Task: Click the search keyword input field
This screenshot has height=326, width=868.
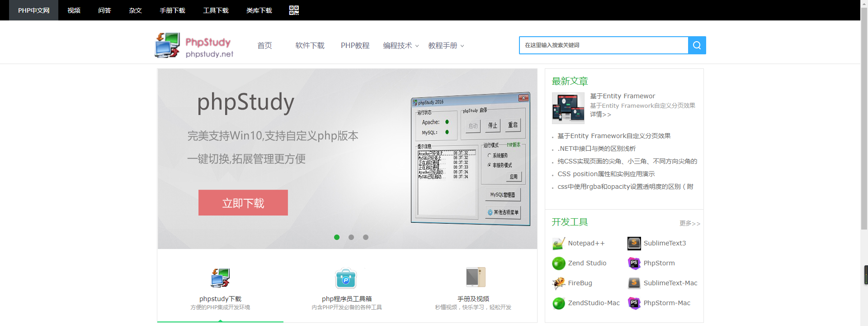Action: (604, 45)
